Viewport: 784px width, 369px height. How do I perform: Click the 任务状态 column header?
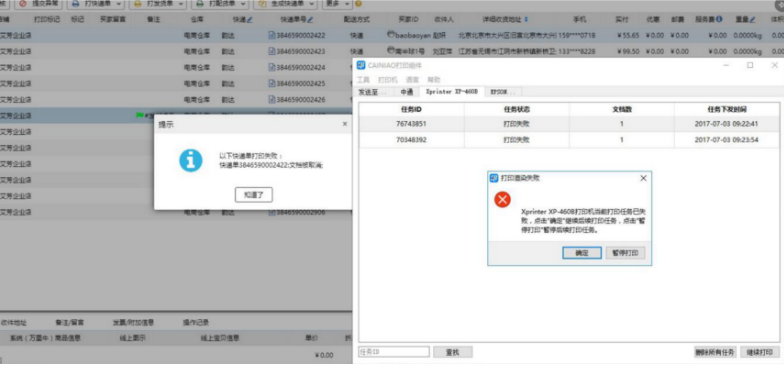[x=516, y=110]
